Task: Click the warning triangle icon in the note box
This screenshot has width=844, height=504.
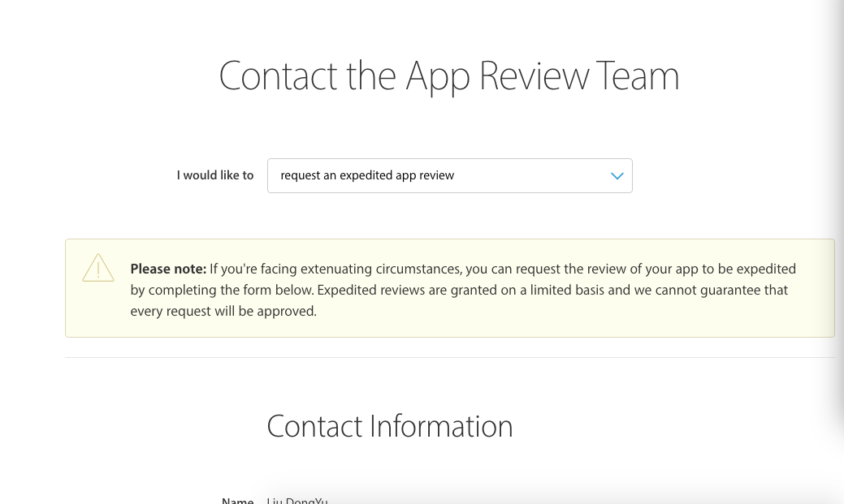Action: [x=98, y=268]
